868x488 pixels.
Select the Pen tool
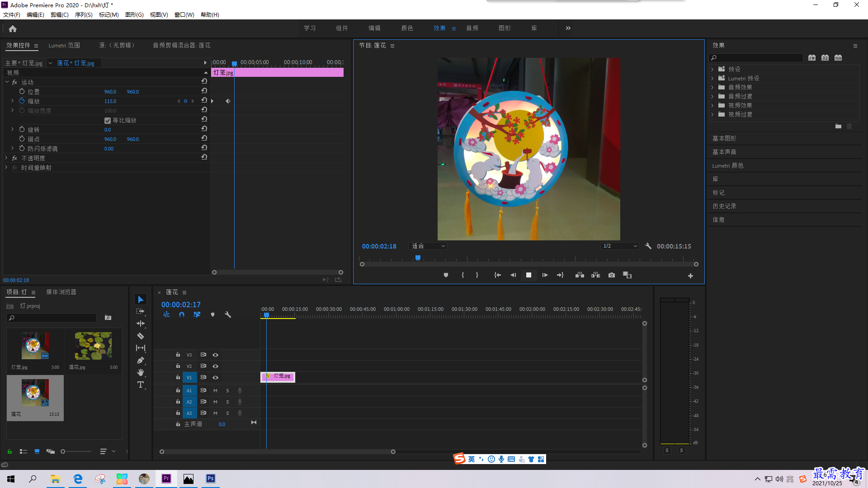point(141,360)
